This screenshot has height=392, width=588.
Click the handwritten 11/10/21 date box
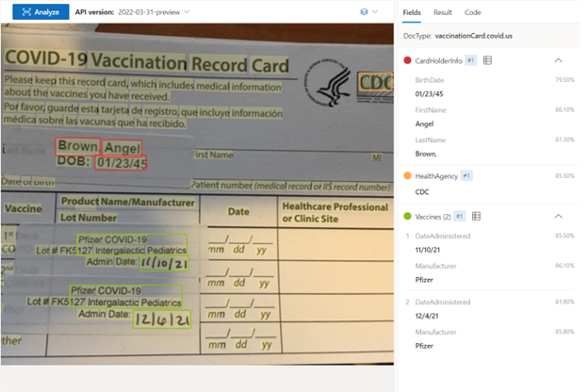tap(164, 264)
